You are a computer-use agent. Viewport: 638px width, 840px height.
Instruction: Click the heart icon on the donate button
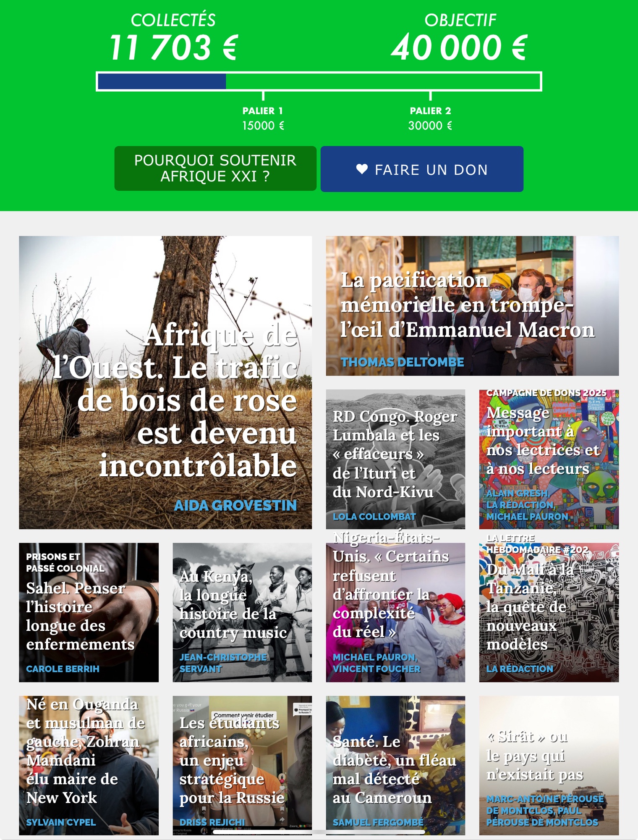coord(362,169)
